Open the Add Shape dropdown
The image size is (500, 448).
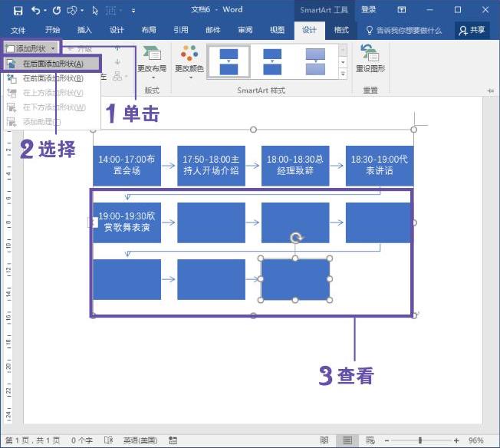(31, 48)
